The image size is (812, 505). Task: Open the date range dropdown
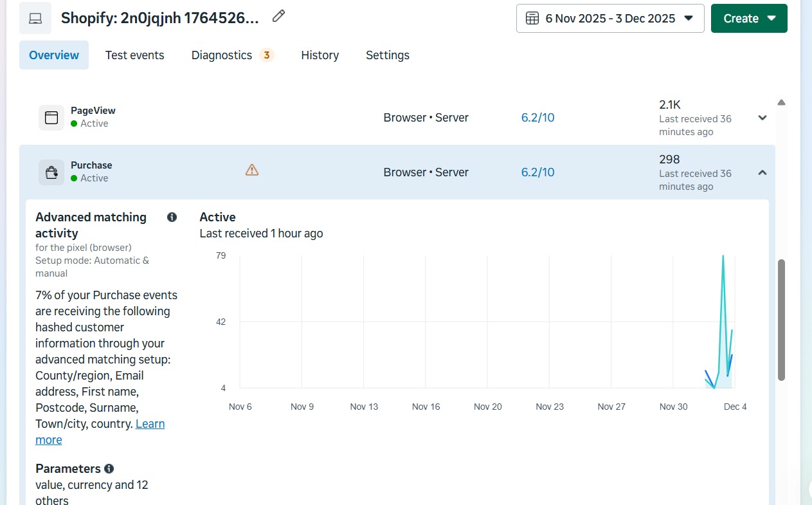609,18
